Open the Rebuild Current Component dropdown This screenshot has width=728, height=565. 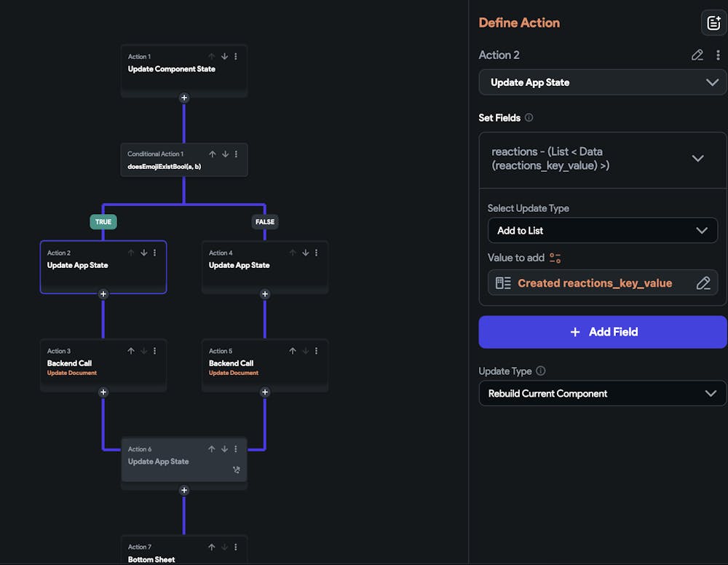point(602,394)
